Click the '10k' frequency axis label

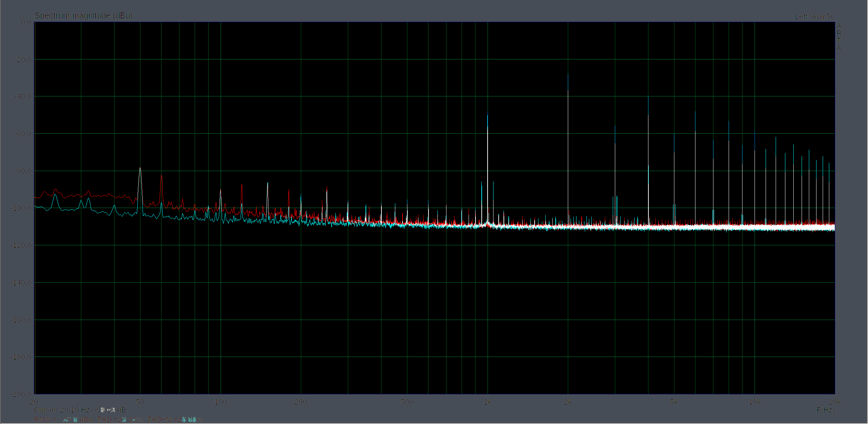coord(754,402)
